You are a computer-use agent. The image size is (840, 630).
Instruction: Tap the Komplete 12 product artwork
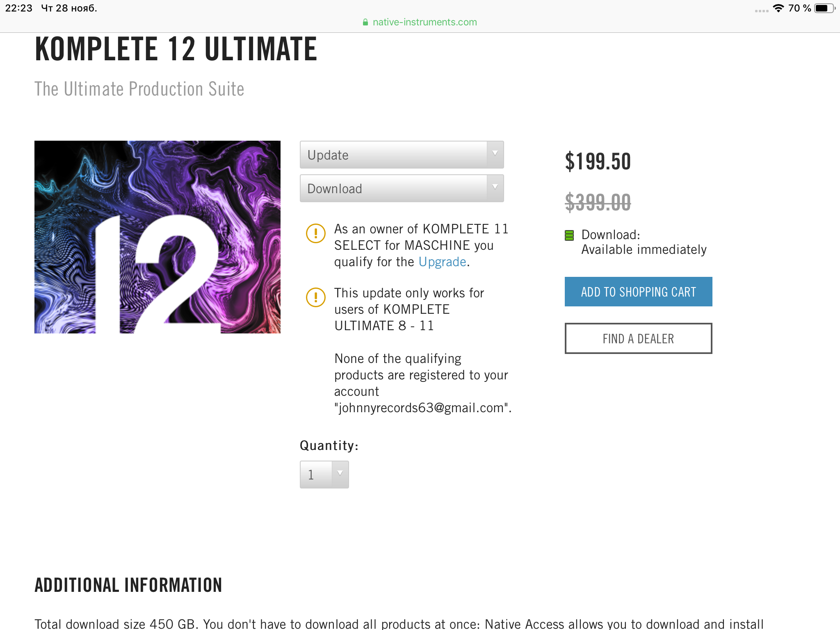coord(157,237)
